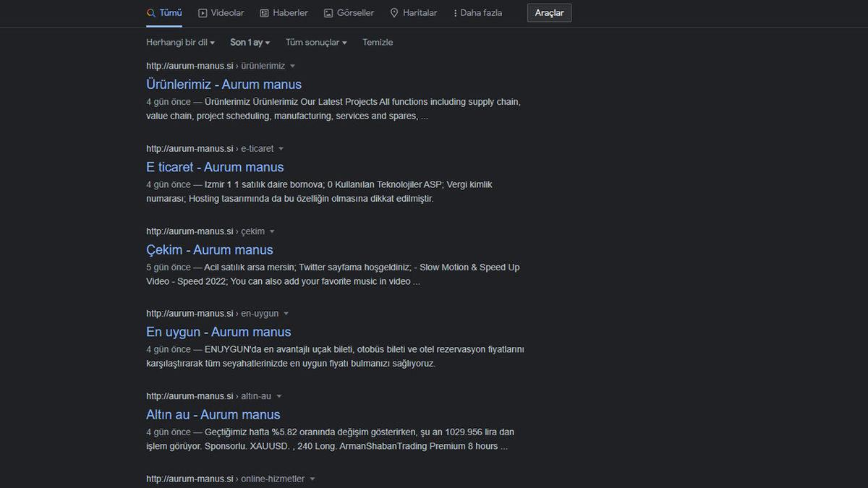Image resolution: width=868 pixels, height=488 pixels.
Task: Click the Araçlar button
Action: coord(549,12)
